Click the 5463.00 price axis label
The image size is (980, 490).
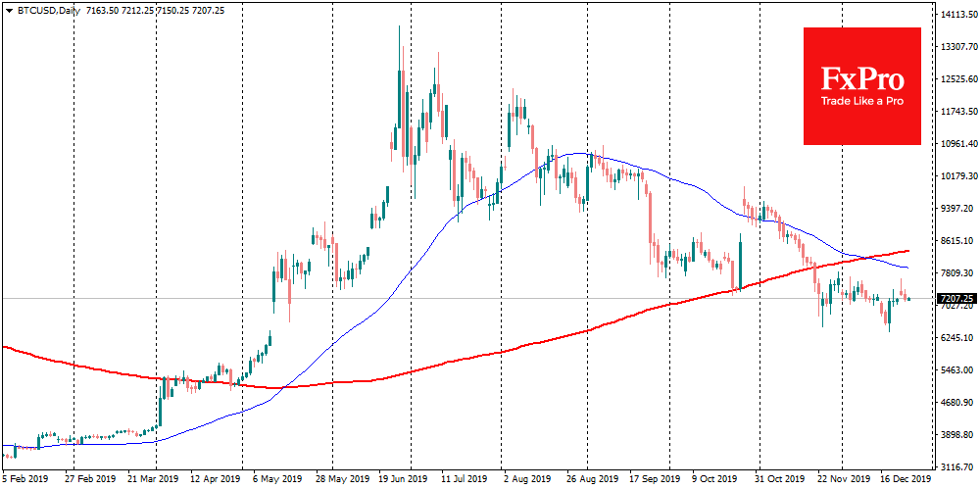click(x=957, y=370)
